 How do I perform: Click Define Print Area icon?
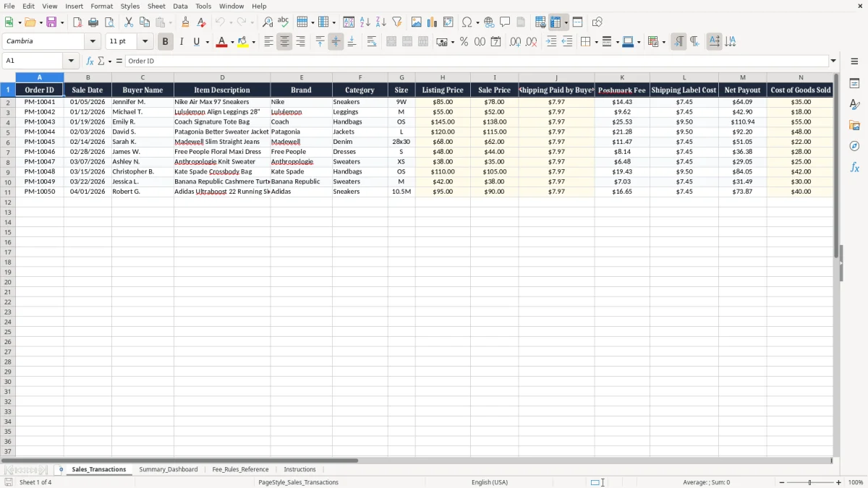pyautogui.click(x=540, y=22)
